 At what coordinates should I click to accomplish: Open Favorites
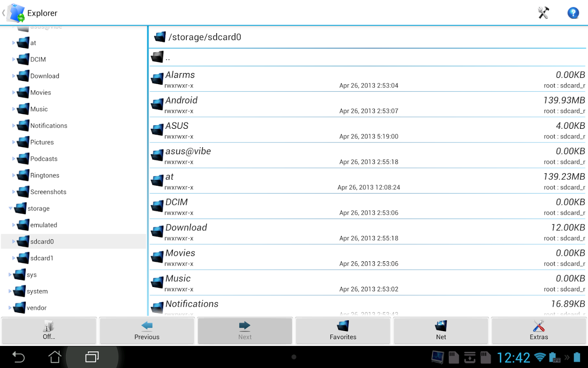(343, 331)
